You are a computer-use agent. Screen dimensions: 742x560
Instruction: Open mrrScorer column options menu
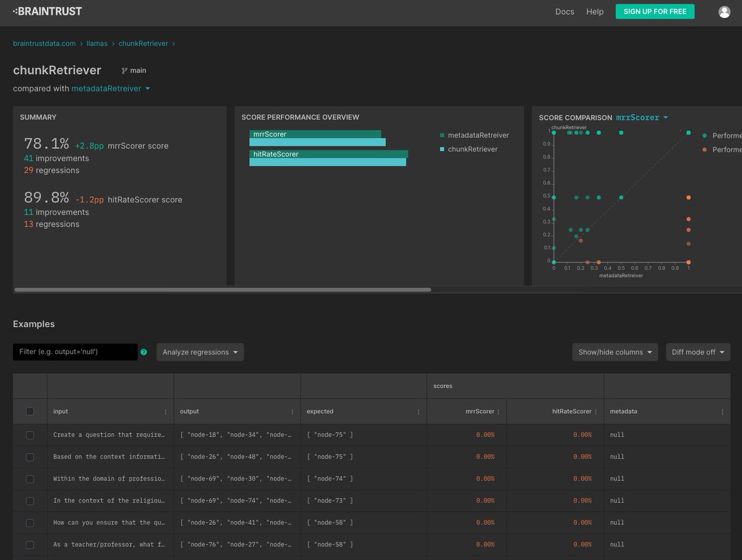coord(498,412)
